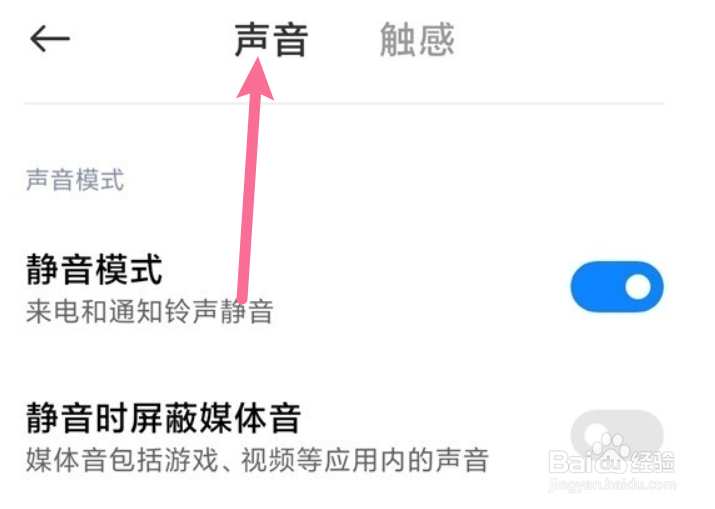The width and height of the screenshot is (715, 509).
Task: Click the pink arrow's shaft
Action: click(249, 198)
